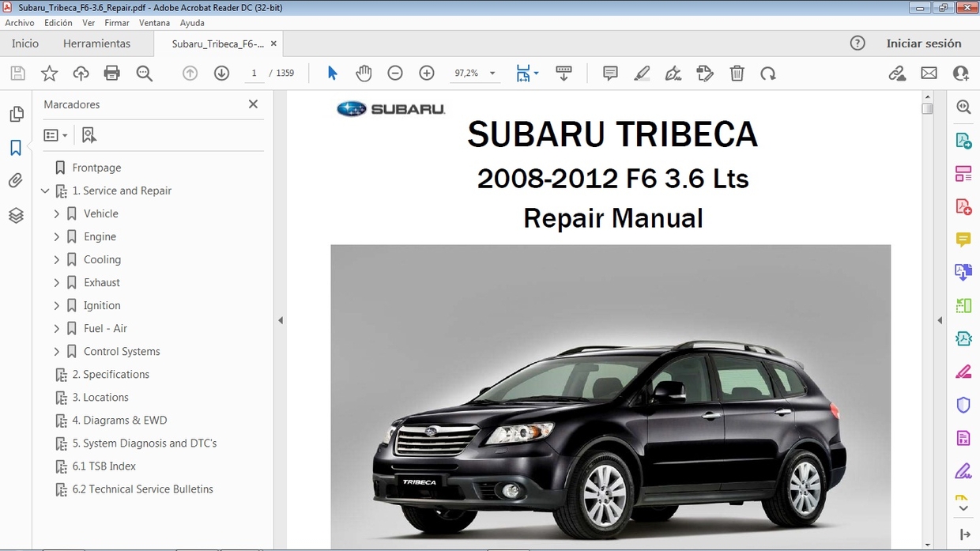Select the Attachments panel icon
The width and height of the screenshot is (980, 551).
(x=16, y=180)
